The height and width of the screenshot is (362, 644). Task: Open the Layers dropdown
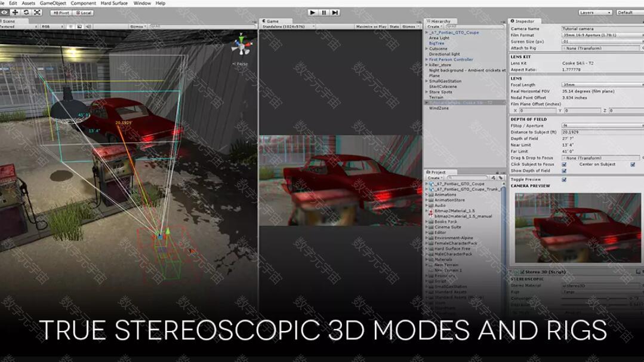(x=594, y=13)
